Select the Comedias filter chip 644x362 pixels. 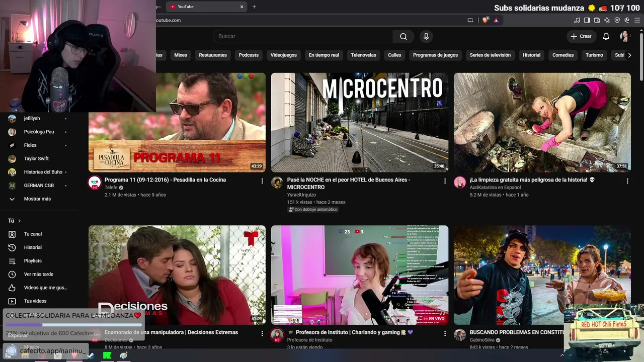pyautogui.click(x=563, y=55)
